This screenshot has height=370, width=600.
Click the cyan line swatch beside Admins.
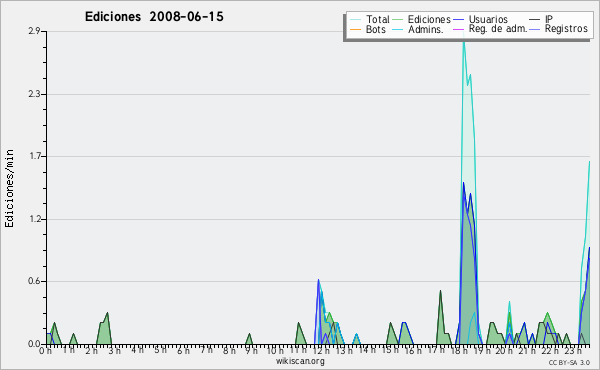coord(398,29)
